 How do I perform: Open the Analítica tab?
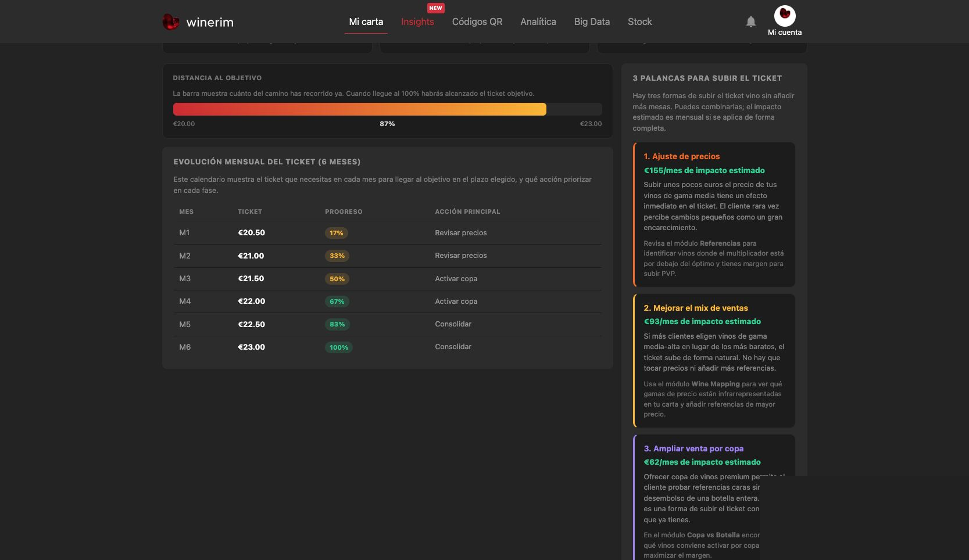pyautogui.click(x=538, y=21)
